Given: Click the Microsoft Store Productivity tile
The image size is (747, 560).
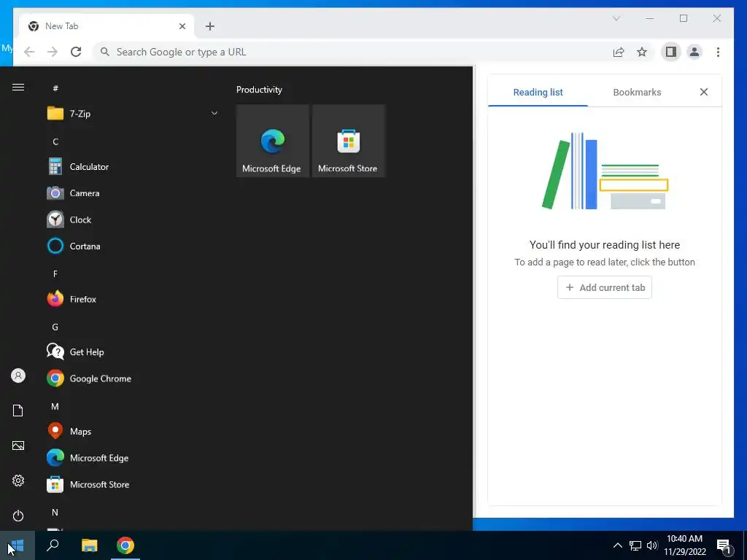Looking at the screenshot, I should coord(348,141).
